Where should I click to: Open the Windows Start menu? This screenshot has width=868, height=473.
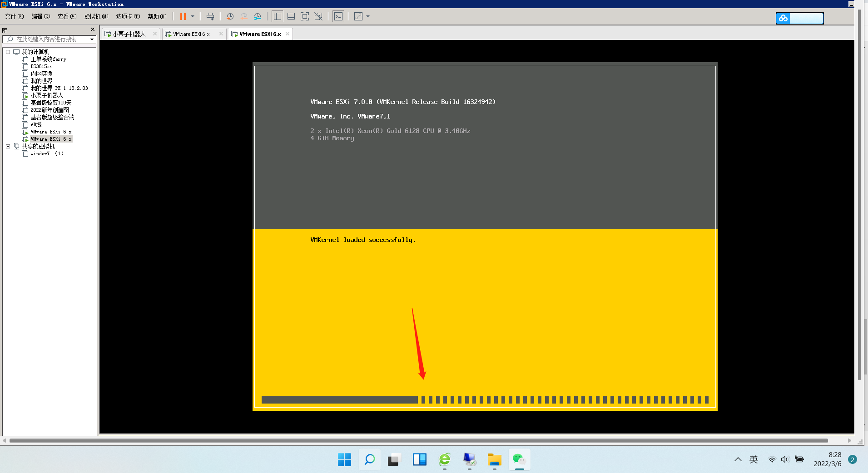[x=344, y=460]
